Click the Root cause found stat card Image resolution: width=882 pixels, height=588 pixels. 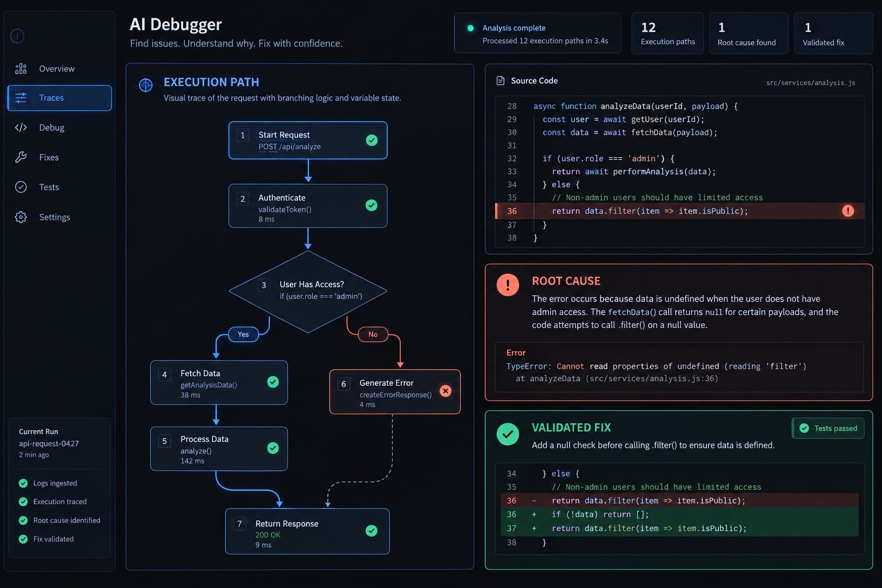coord(749,33)
